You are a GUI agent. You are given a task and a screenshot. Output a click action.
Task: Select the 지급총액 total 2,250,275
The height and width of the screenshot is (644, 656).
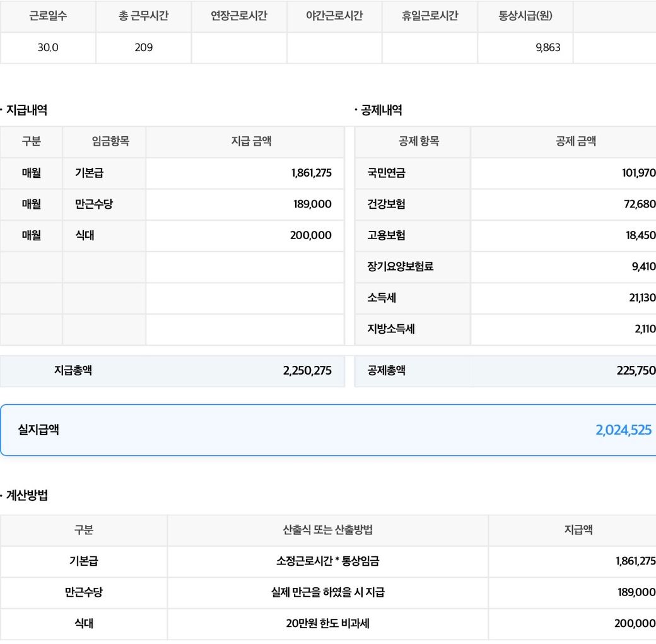click(x=307, y=371)
